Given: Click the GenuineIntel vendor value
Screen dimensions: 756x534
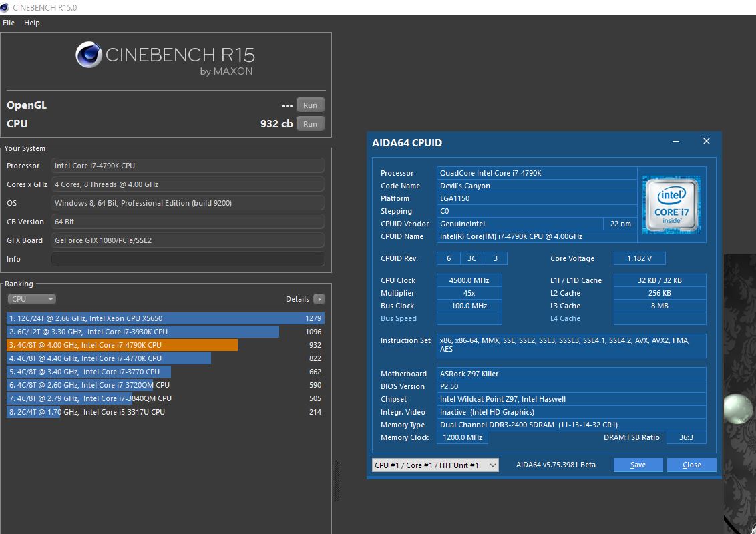Looking at the screenshot, I should pos(520,224).
